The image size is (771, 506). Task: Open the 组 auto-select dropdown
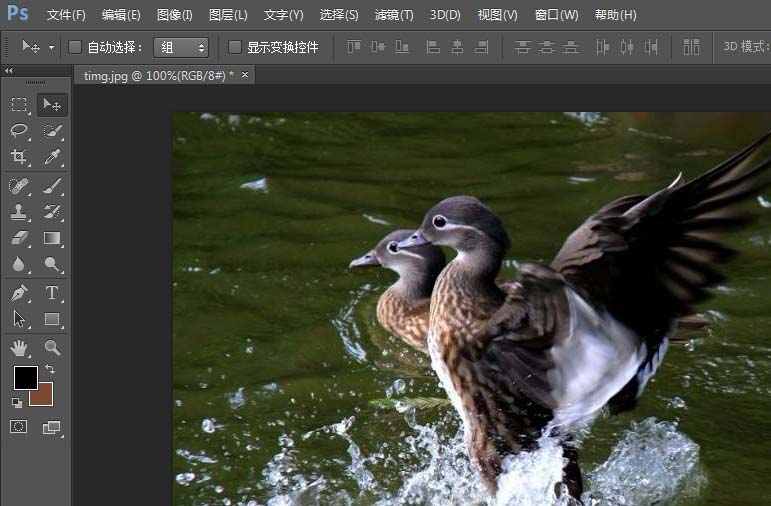pyautogui.click(x=181, y=47)
